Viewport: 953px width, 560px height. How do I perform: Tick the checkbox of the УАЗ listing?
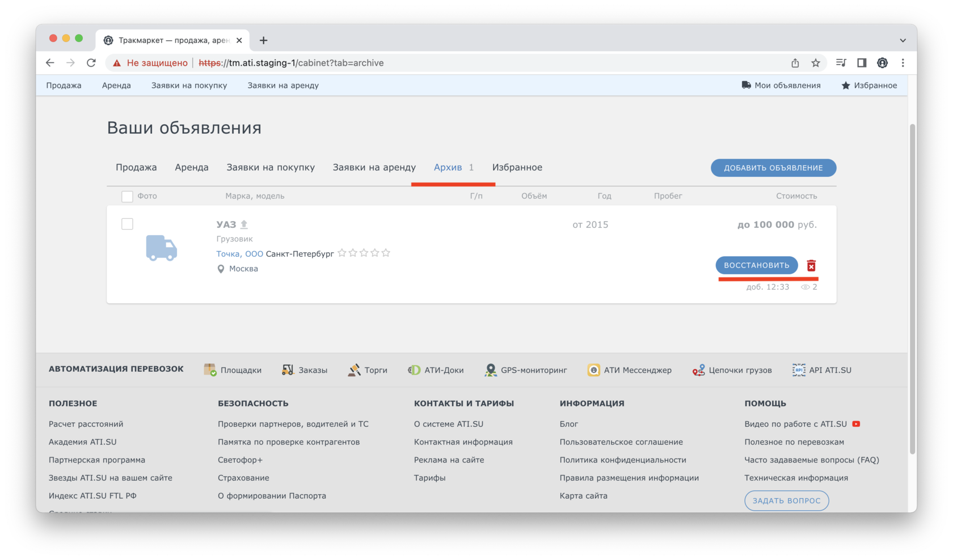(127, 224)
